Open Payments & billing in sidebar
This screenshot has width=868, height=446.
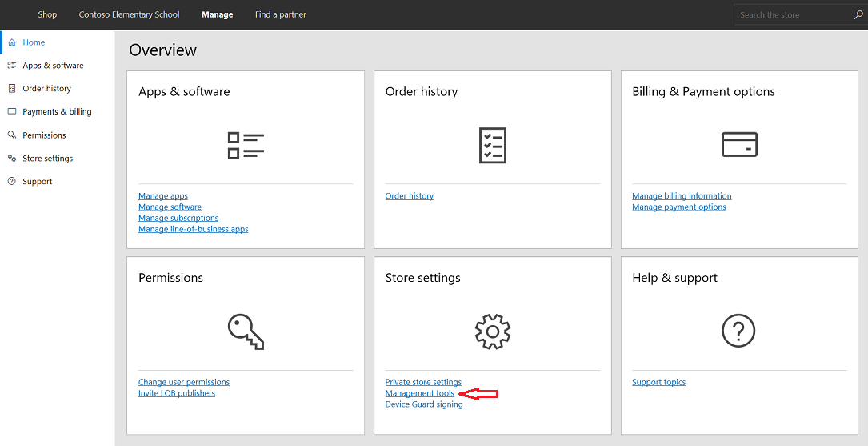(57, 112)
